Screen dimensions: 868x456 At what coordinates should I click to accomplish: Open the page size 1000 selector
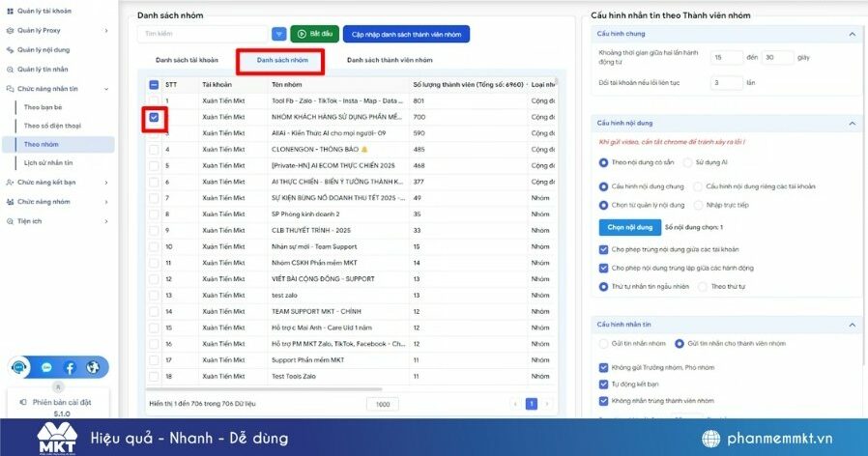[x=383, y=404]
